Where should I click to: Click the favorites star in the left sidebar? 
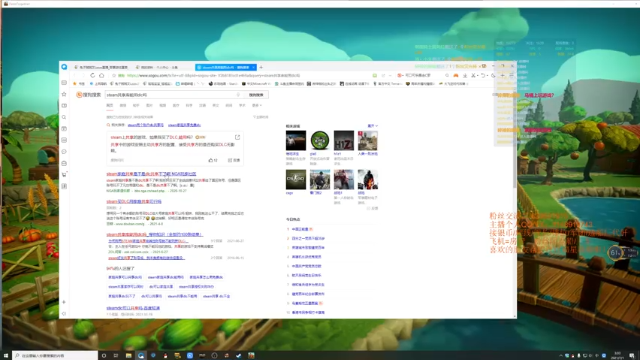[64, 94]
